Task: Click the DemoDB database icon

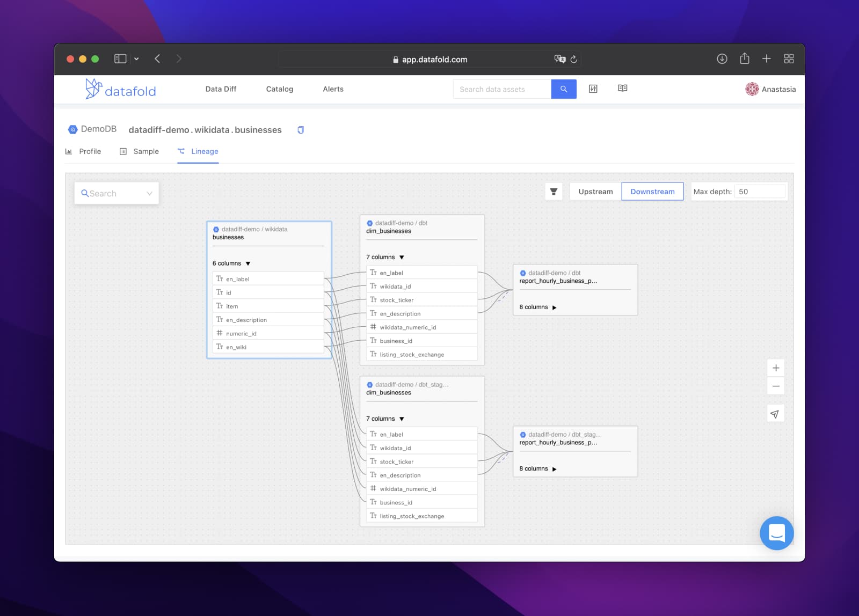Action: 73,129
